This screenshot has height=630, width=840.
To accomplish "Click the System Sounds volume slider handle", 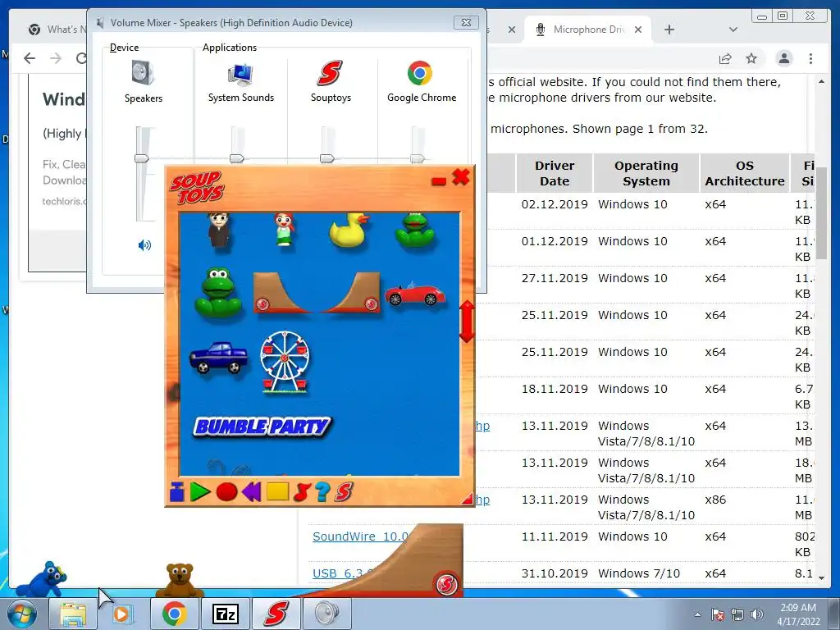I will pyautogui.click(x=236, y=158).
